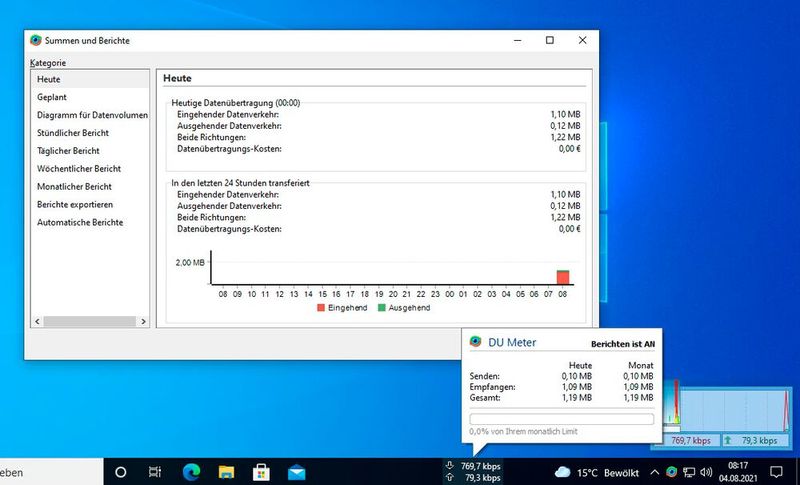
Task: Click the monthly limit progress bar
Action: click(561, 420)
